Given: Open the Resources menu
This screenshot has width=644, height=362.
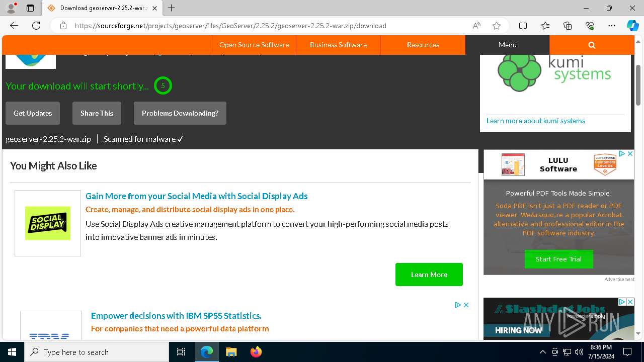Looking at the screenshot, I should pos(423,45).
